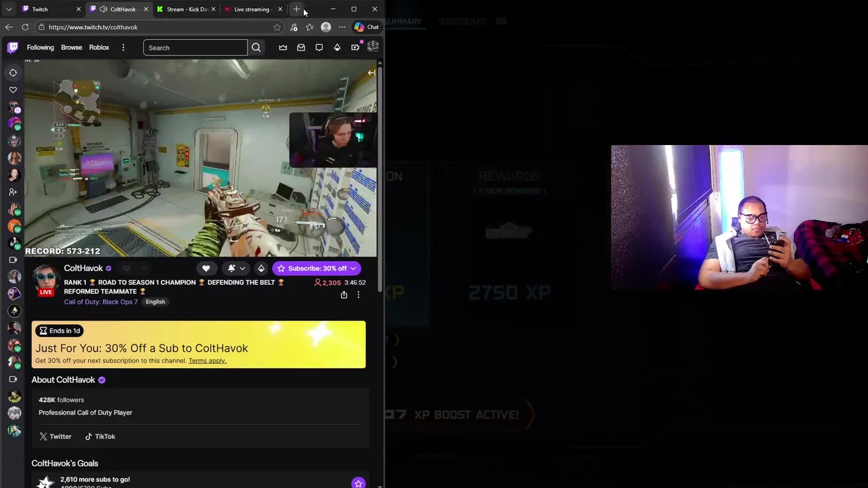The image size is (868, 488).
Task: Click the goal star button
Action: [x=358, y=483]
